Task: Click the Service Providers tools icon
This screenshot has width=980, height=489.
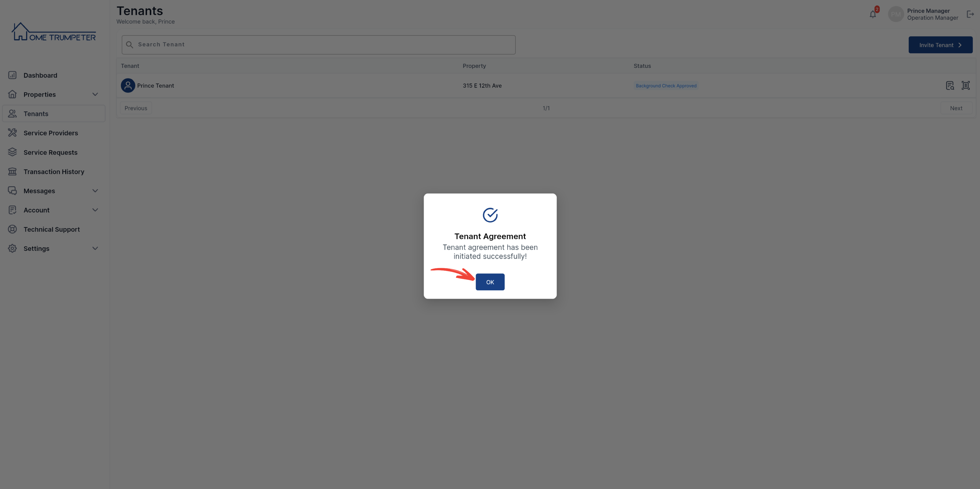Action: (x=12, y=132)
